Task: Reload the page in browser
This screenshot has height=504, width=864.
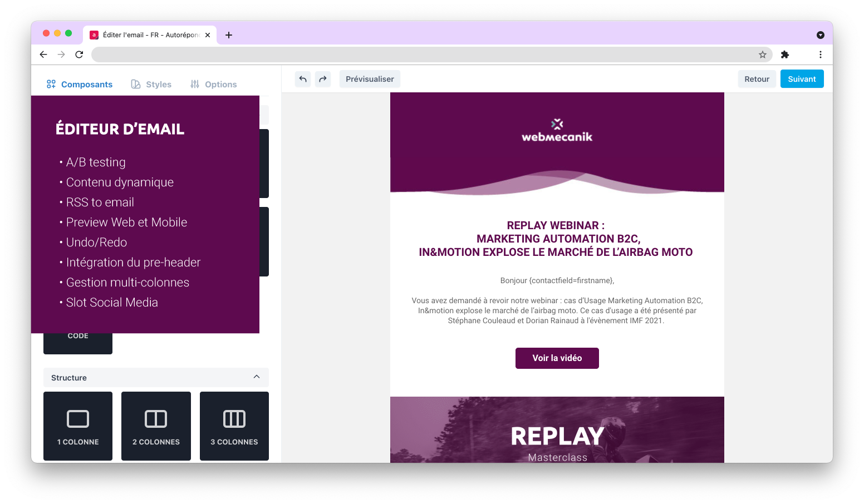Action: [79, 55]
